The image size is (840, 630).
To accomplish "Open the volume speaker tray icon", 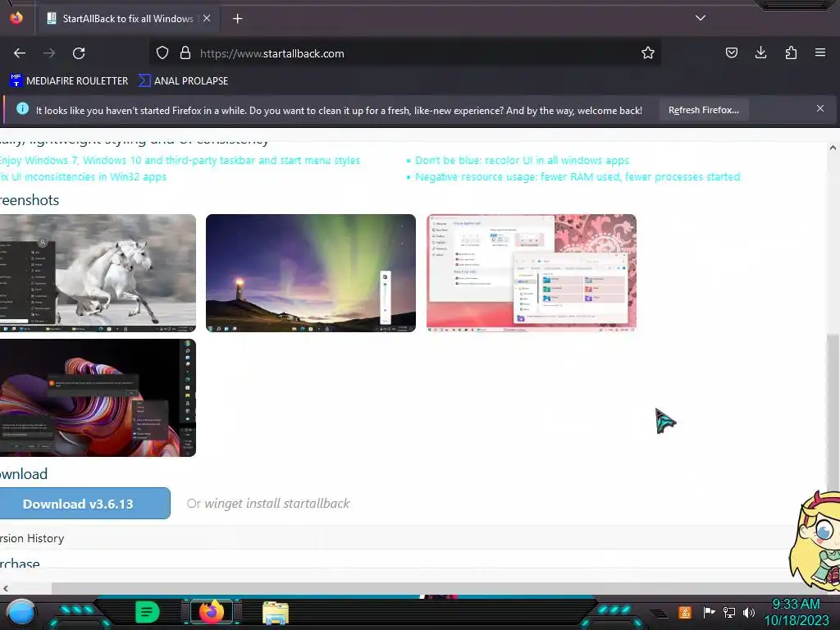I will (748, 612).
